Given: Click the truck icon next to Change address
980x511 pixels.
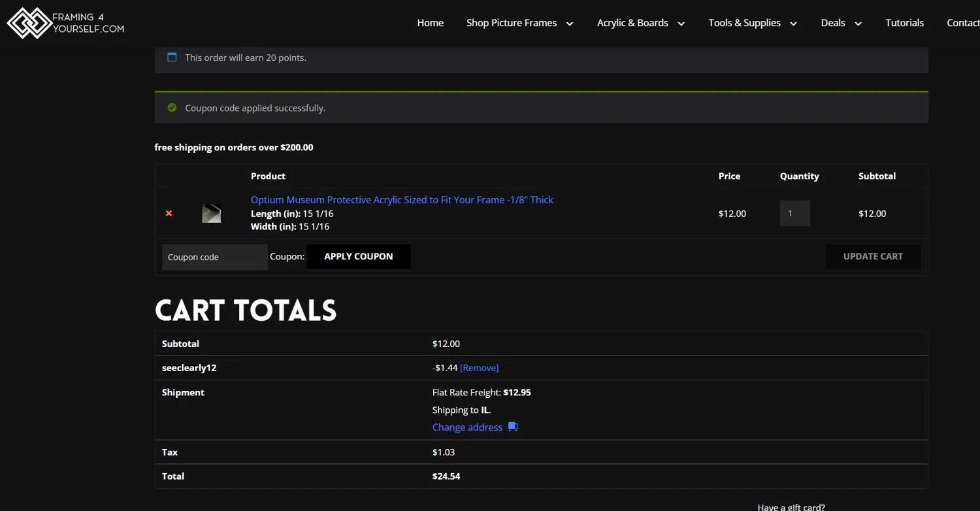Looking at the screenshot, I should tap(513, 427).
